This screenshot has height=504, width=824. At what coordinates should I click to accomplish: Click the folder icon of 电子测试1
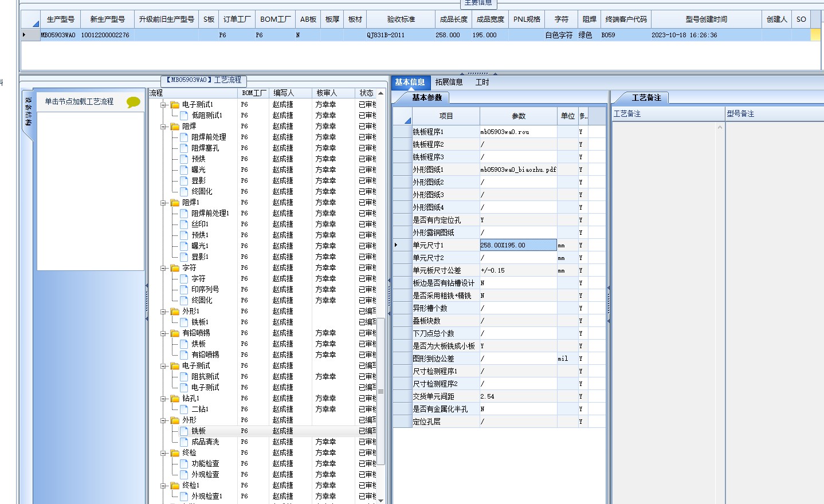[175, 105]
